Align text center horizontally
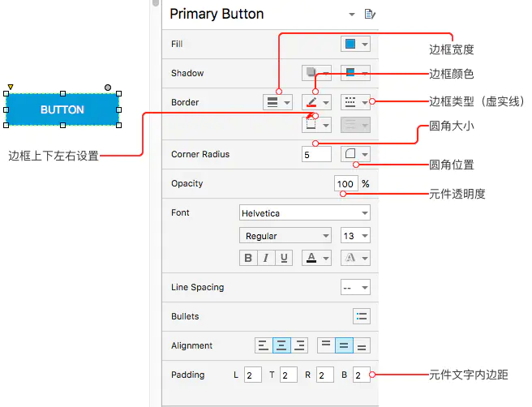The width and height of the screenshot is (532, 407). tap(281, 345)
